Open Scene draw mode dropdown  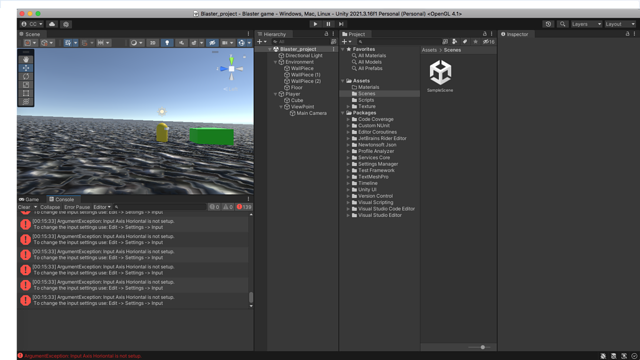[x=136, y=43]
